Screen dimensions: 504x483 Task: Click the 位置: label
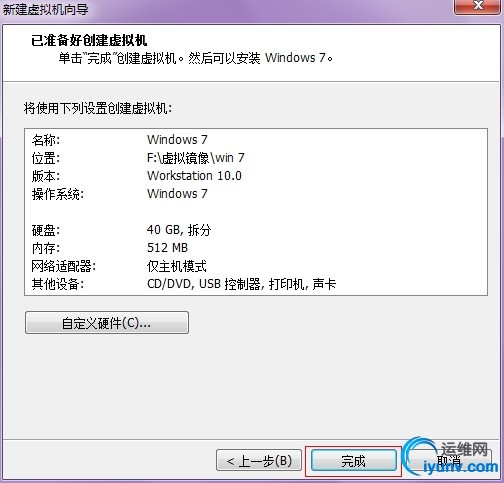[46, 158]
